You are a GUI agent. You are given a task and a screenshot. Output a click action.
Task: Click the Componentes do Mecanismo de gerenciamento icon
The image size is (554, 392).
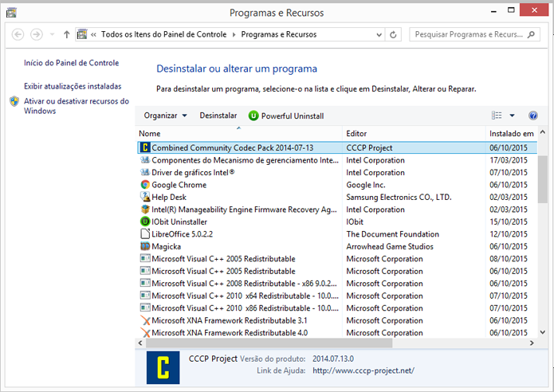click(x=145, y=160)
